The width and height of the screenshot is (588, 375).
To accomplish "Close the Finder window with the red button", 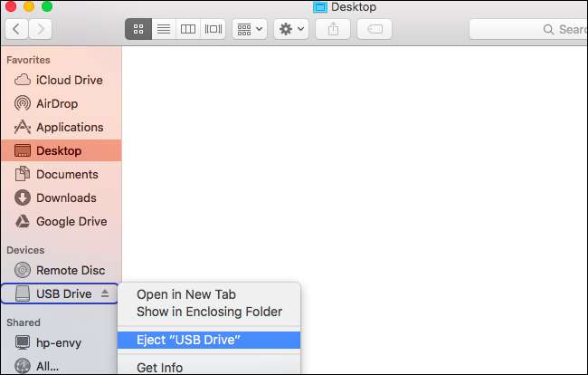I will pyautogui.click(x=11, y=6).
